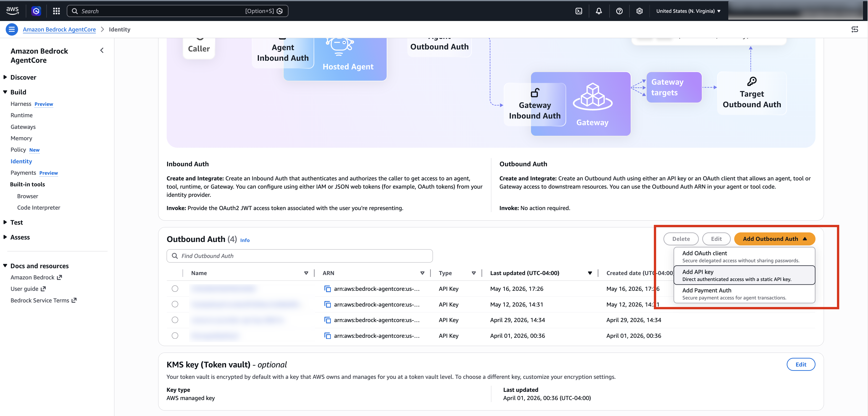This screenshot has height=416, width=868.
Task: Click the Identity sidebar item
Action: [x=21, y=161]
